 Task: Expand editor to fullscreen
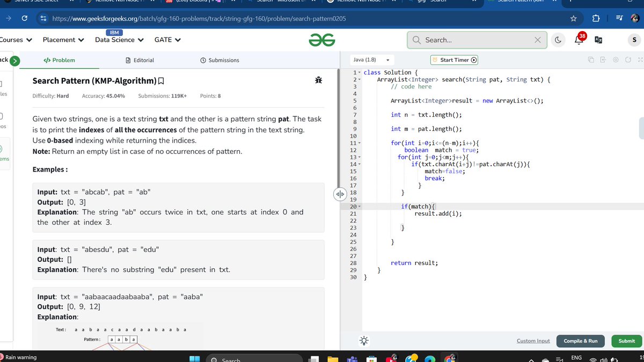pos(640,60)
